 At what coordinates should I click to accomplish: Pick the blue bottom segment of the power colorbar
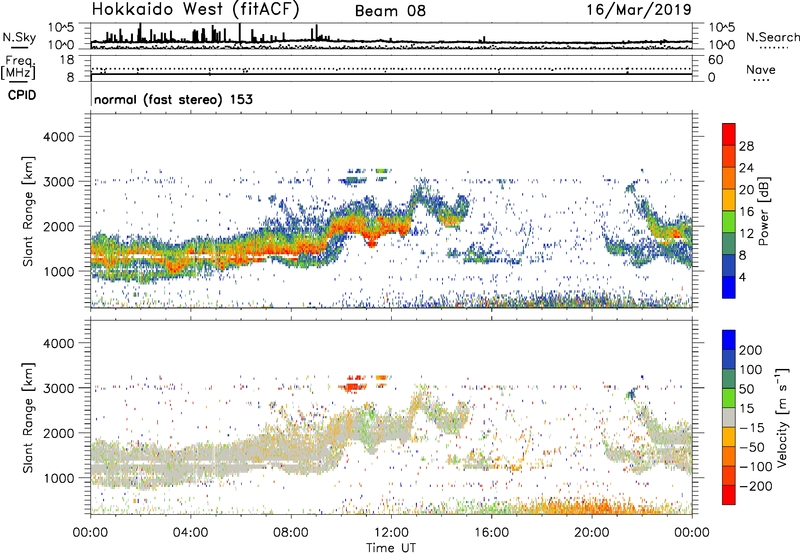click(729, 287)
